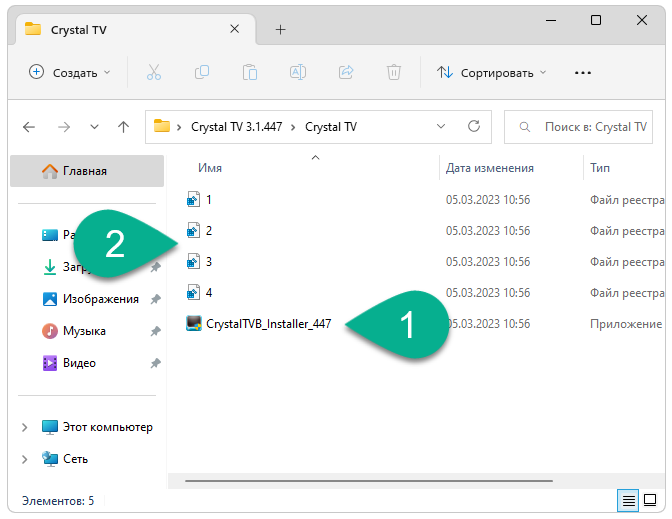The image size is (672, 519).
Task: Click the Cut scissors icon in toolbar
Action: pyautogui.click(x=153, y=72)
